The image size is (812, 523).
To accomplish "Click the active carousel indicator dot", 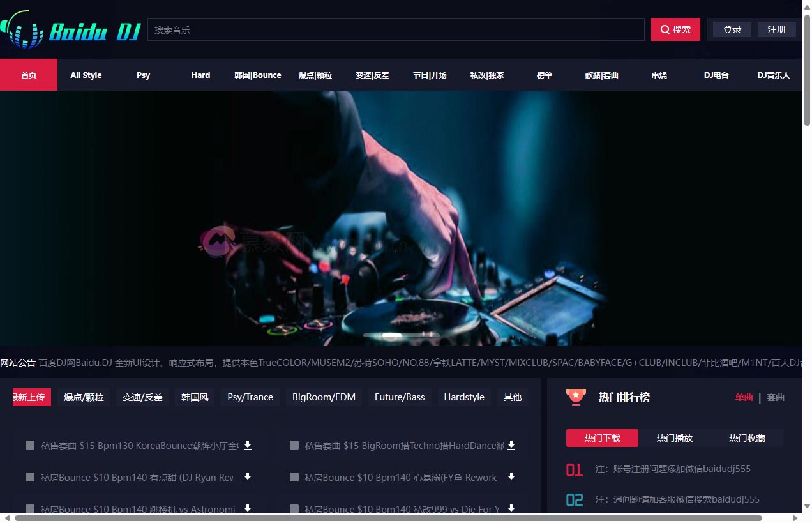I will 391,334.
